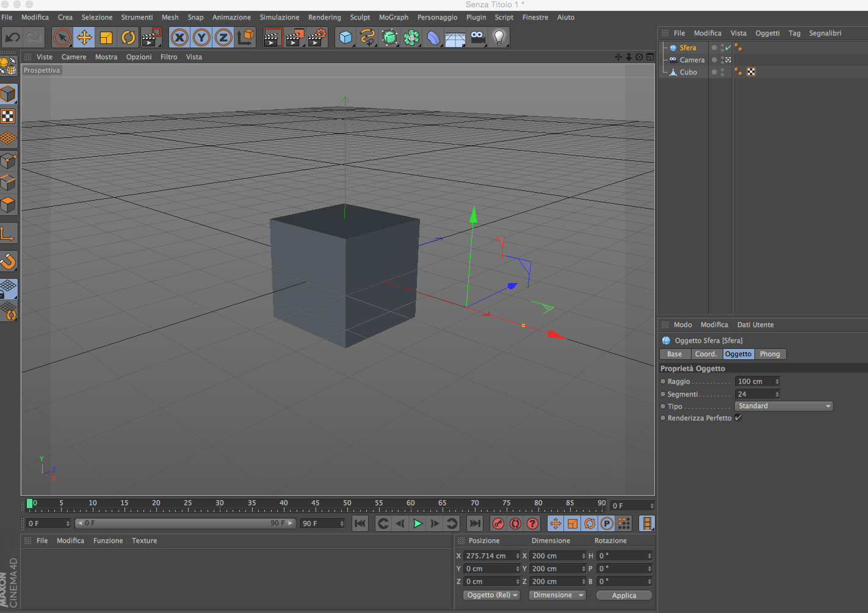Click the Phong tag on Sfera

point(739,48)
